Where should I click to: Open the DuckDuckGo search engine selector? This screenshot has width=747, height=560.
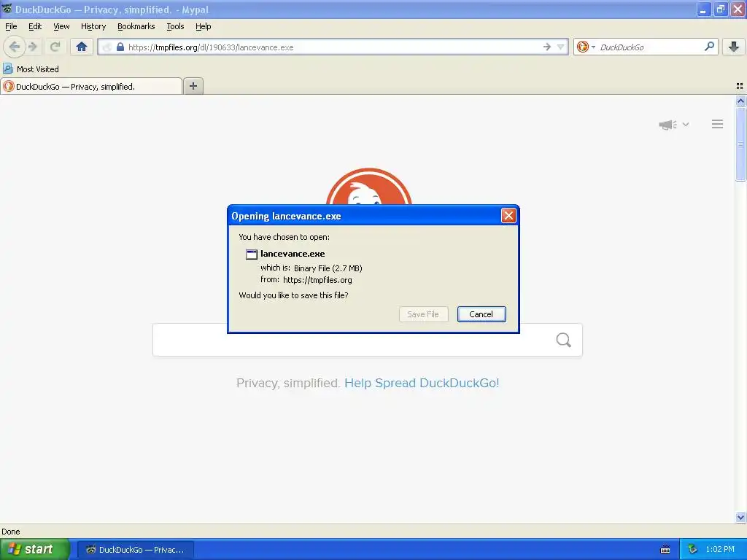tap(586, 47)
